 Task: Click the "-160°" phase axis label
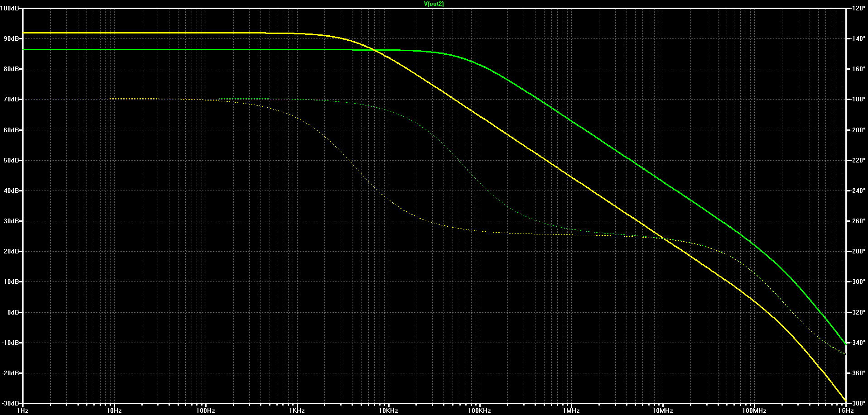[858, 69]
